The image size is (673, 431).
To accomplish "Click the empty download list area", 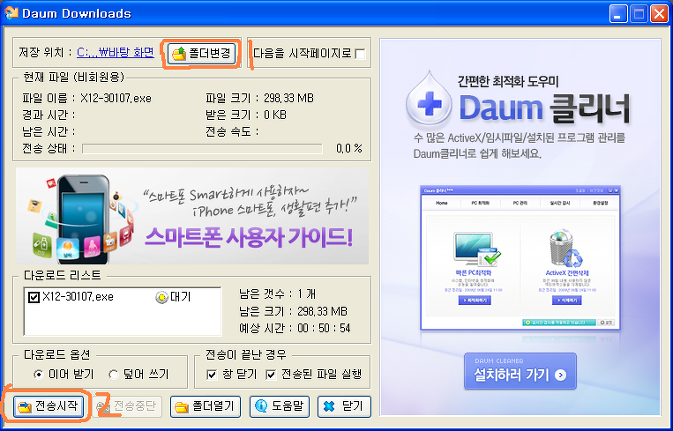I will [x=122, y=320].
